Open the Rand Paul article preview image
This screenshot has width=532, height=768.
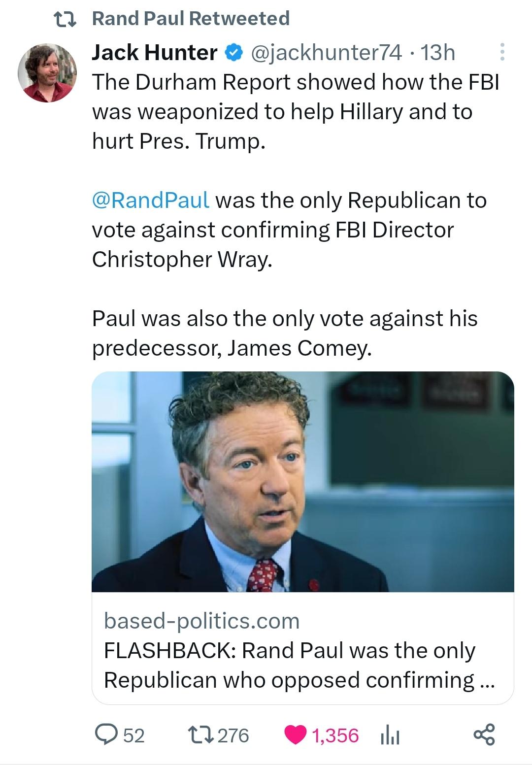[x=302, y=481]
